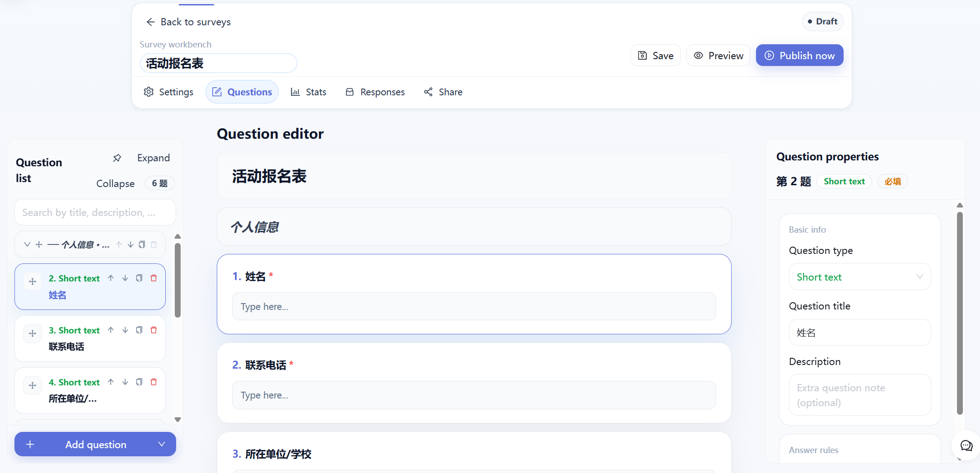Delete question 4 所在单位
The width and height of the screenshot is (980, 473).
pos(154,382)
